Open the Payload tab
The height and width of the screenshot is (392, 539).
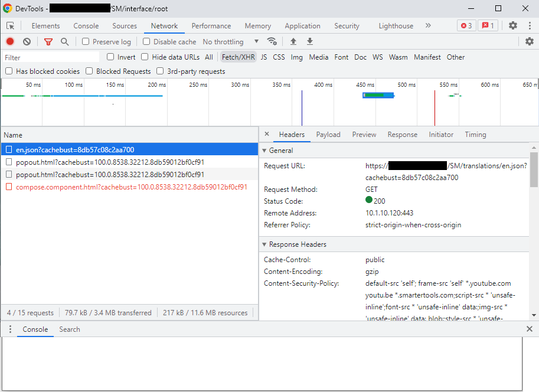click(328, 135)
